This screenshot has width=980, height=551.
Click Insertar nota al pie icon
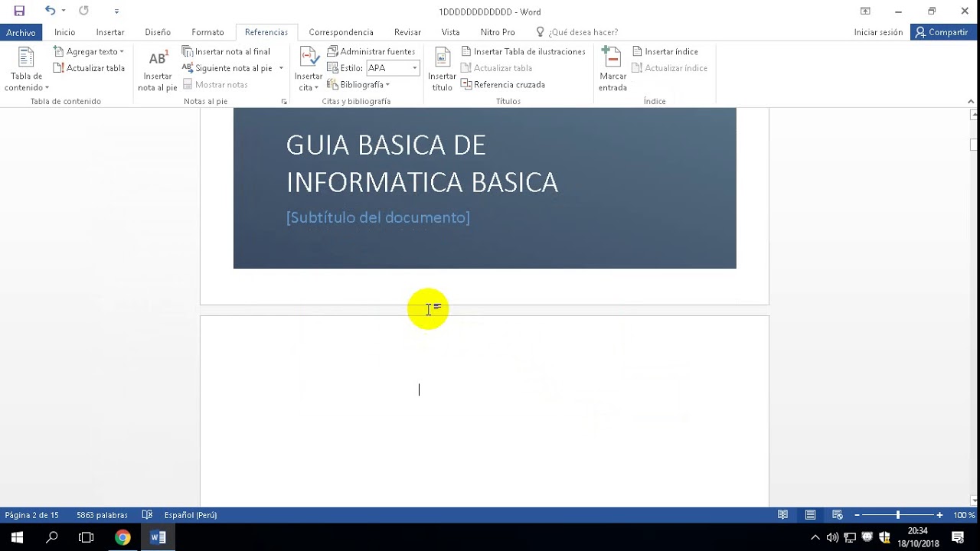tap(158, 70)
